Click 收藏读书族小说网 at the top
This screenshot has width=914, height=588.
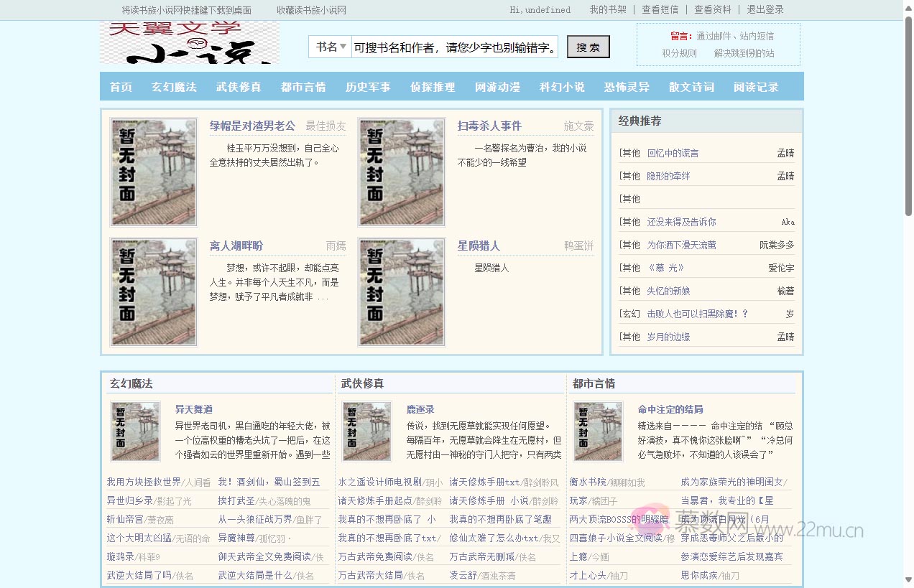click(310, 9)
